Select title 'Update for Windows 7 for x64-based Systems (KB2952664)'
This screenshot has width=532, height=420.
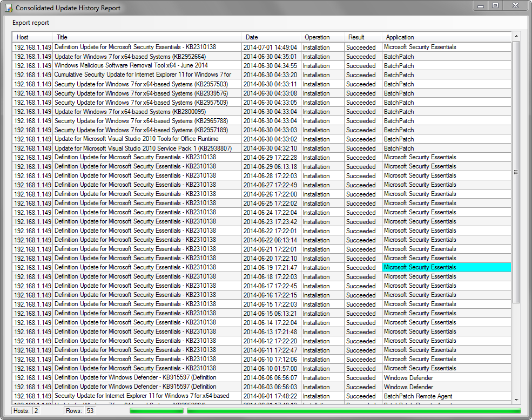click(147, 57)
